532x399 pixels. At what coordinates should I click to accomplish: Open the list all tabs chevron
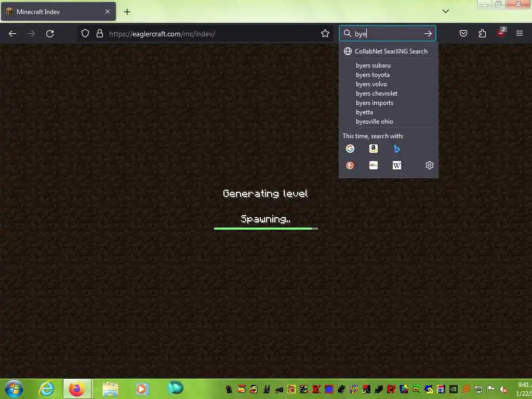pyautogui.click(x=445, y=11)
